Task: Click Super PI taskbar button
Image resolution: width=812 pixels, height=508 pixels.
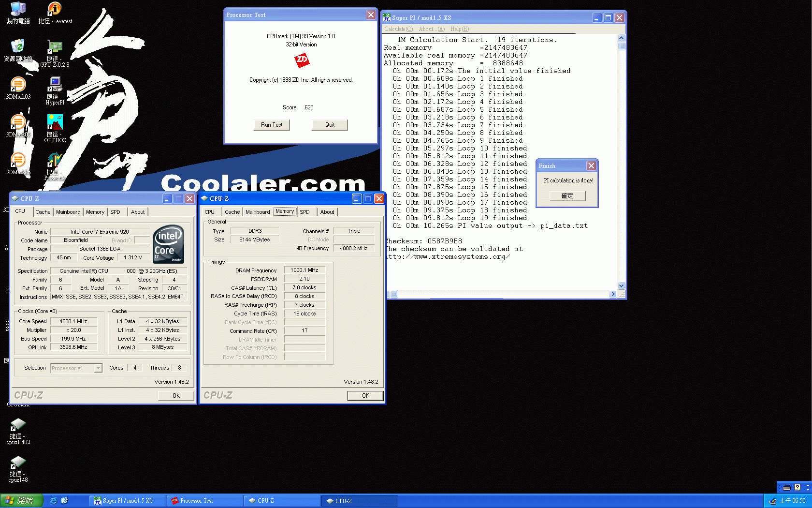Action: (128, 501)
